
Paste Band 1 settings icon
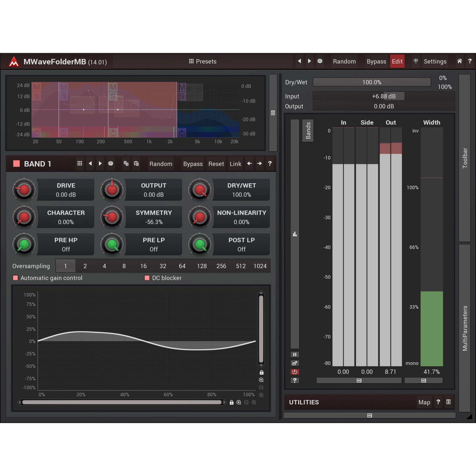click(x=136, y=164)
